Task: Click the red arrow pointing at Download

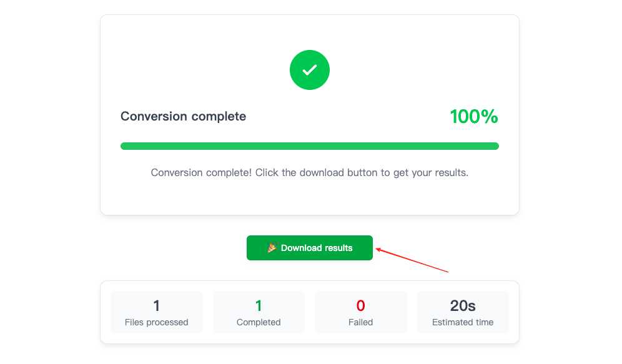Action: [412, 261]
